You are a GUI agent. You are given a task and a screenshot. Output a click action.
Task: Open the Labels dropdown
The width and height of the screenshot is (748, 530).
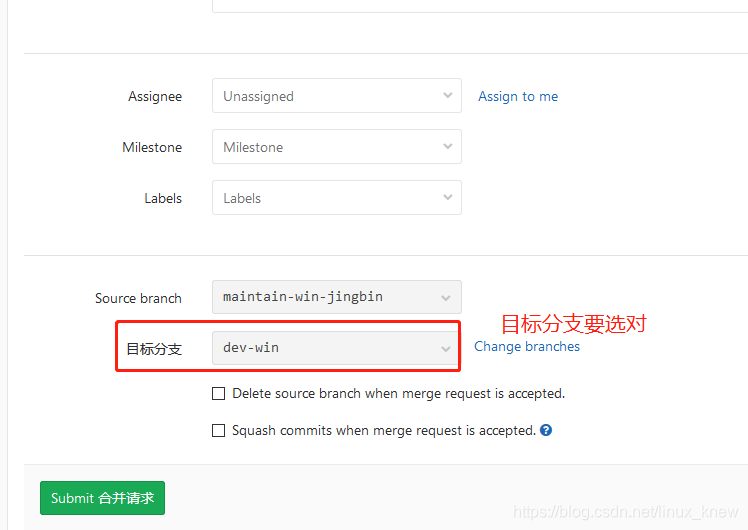[337, 197]
